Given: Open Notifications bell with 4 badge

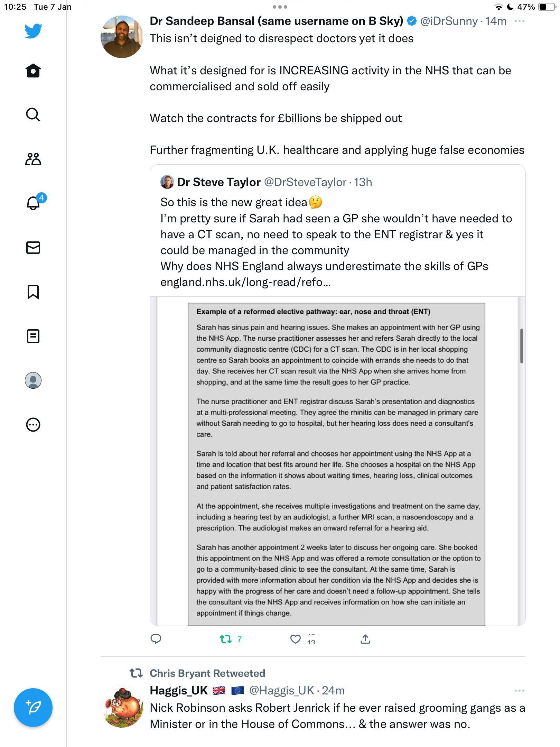Looking at the screenshot, I should pos(35,202).
